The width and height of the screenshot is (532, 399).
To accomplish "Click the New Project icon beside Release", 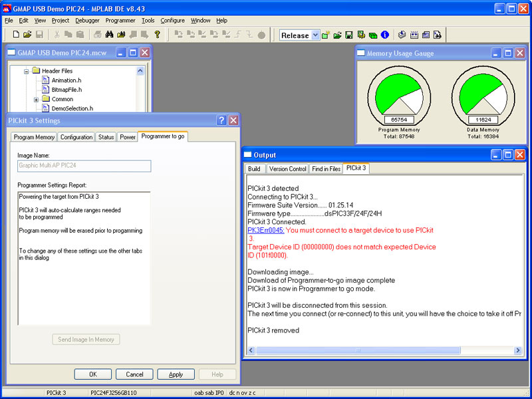I will (x=326, y=35).
